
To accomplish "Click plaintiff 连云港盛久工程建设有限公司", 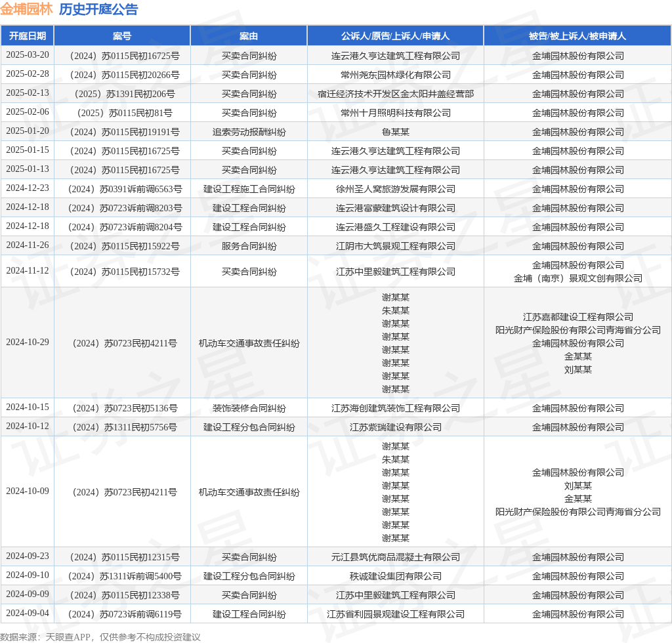I will click(x=396, y=227).
